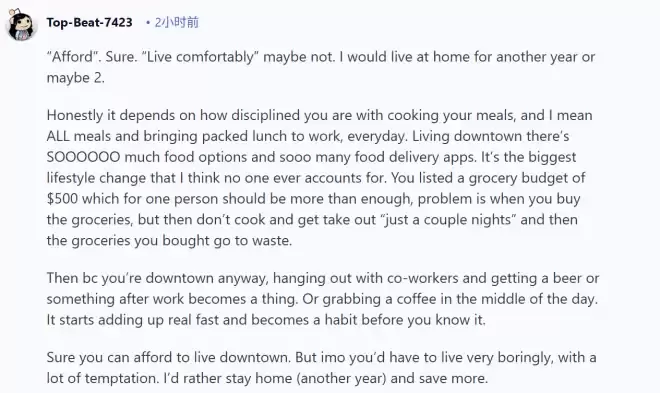Screen dimensions: 660x393
Task: Click the paragraph starting "Honestly it depends"
Action: (x=320, y=178)
